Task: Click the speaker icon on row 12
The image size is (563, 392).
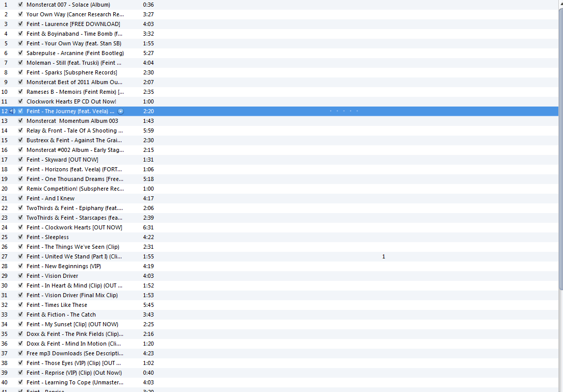Action: (12, 111)
